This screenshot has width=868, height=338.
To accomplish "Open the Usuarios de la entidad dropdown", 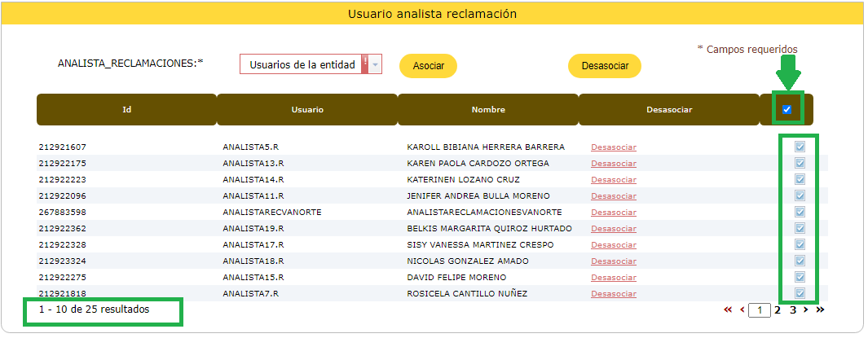I will (x=302, y=64).
